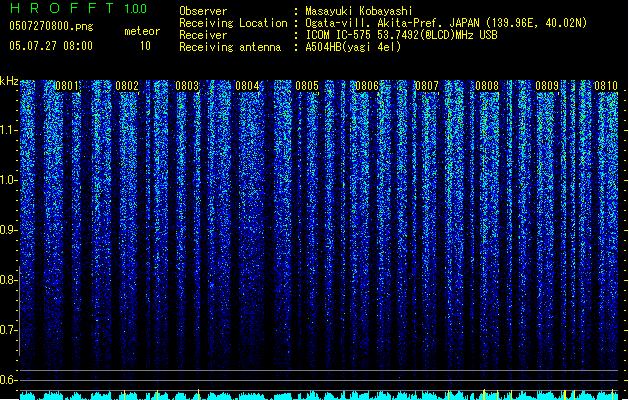Image resolution: width=629 pixels, height=400 pixels.
Task: Click the 0808 time marker
Action: tap(487, 86)
